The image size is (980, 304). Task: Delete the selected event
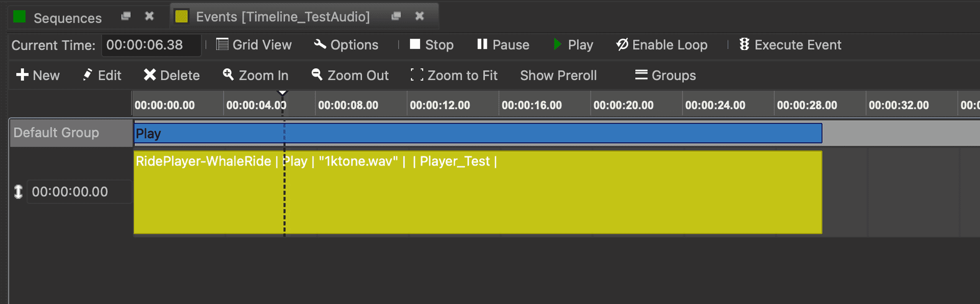click(x=171, y=75)
